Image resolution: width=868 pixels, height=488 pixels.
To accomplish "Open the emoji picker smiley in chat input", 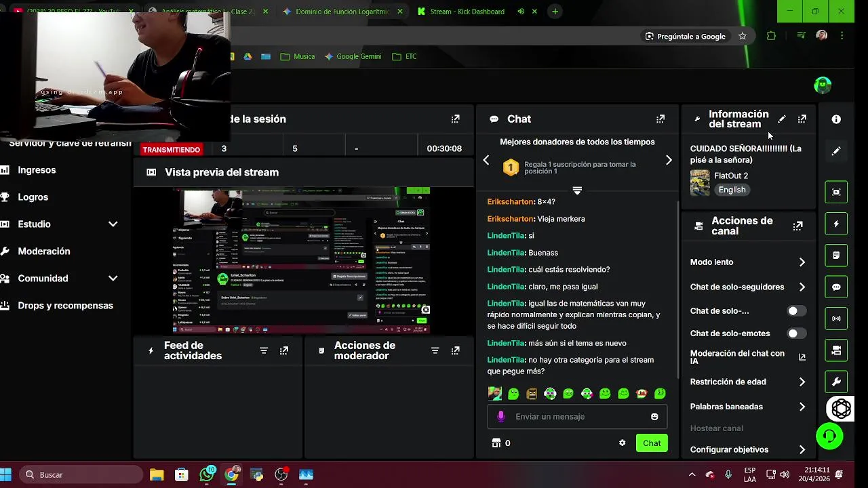I will (654, 417).
